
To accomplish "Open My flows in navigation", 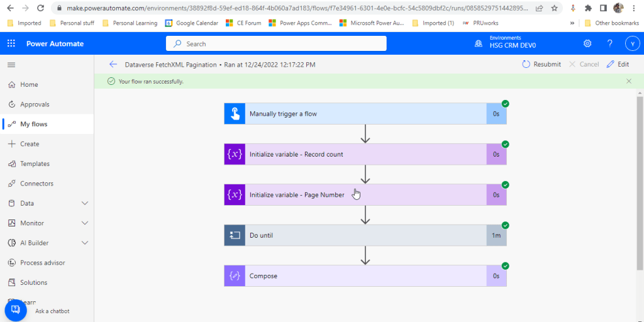I will click(33, 124).
